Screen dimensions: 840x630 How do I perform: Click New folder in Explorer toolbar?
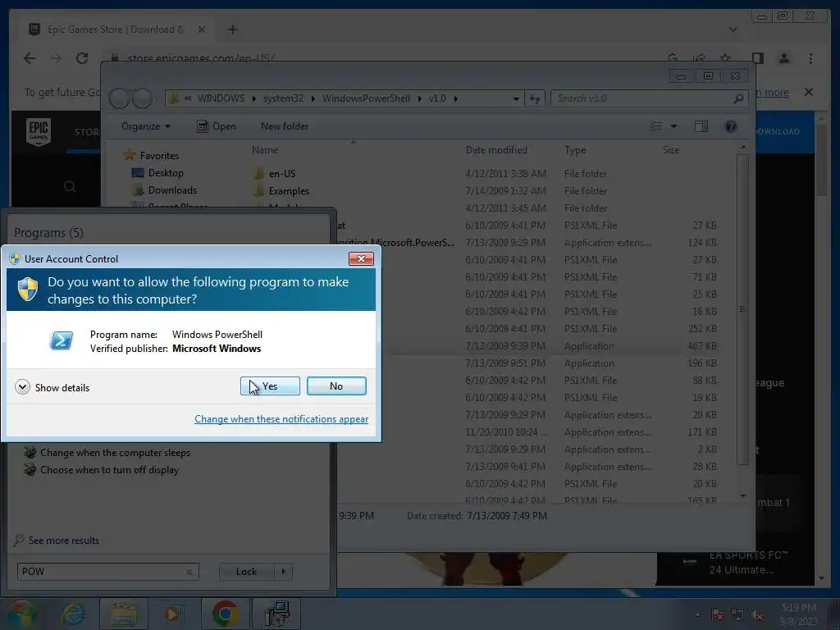[x=285, y=126]
